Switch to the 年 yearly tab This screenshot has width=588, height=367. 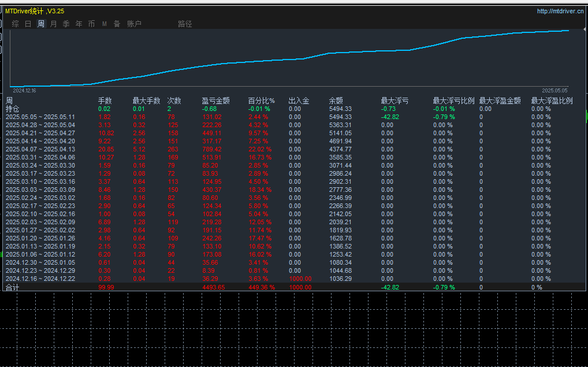click(x=79, y=24)
